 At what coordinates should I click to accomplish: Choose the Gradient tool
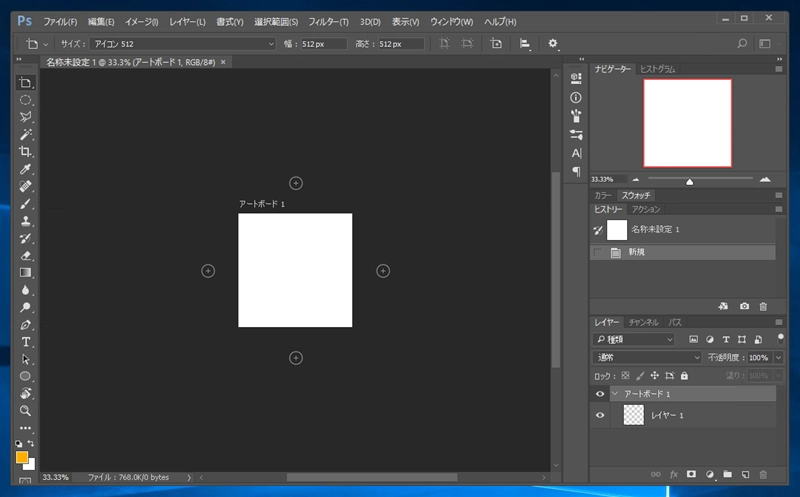click(x=26, y=272)
